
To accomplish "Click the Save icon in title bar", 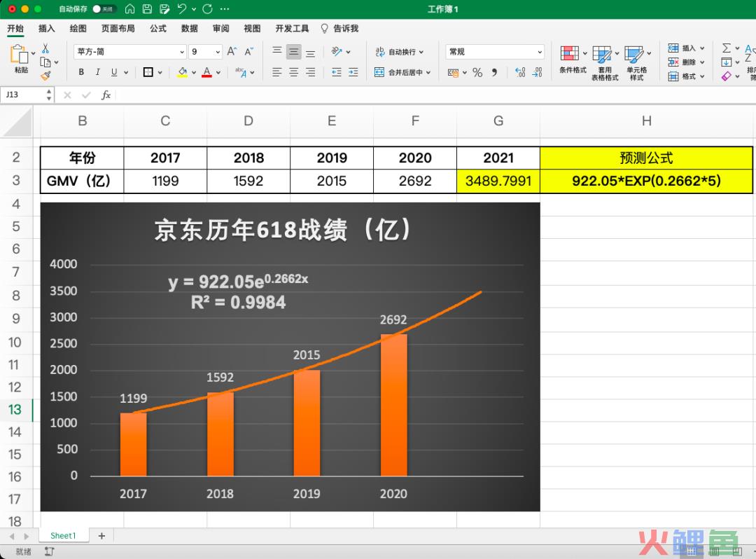I will coord(147,8).
